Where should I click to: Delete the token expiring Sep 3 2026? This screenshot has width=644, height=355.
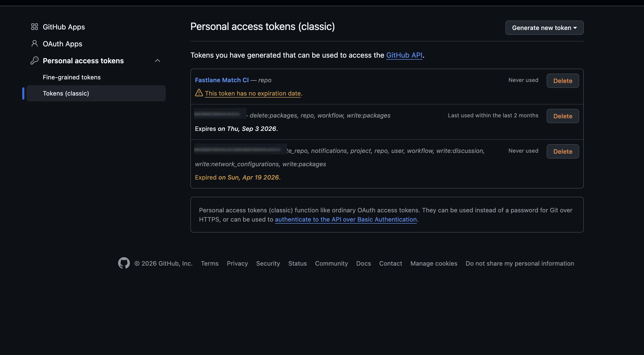(563, 116)
